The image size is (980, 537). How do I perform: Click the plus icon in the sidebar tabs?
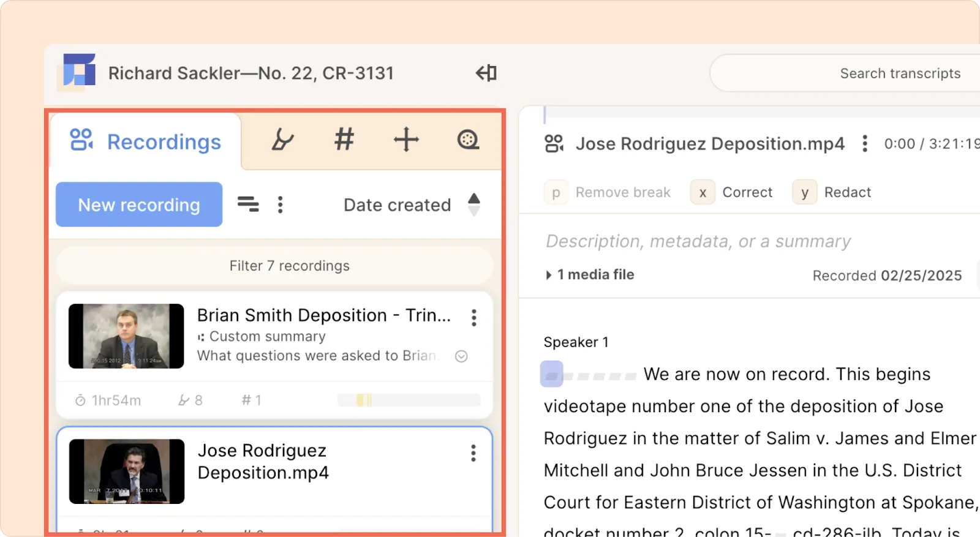coord(406,140)
